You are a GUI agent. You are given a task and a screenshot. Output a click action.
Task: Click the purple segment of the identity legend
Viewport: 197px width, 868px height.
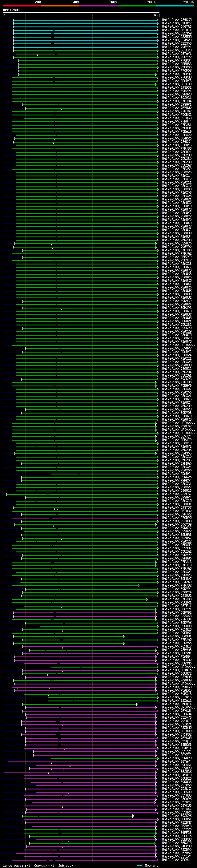[99, 6]
